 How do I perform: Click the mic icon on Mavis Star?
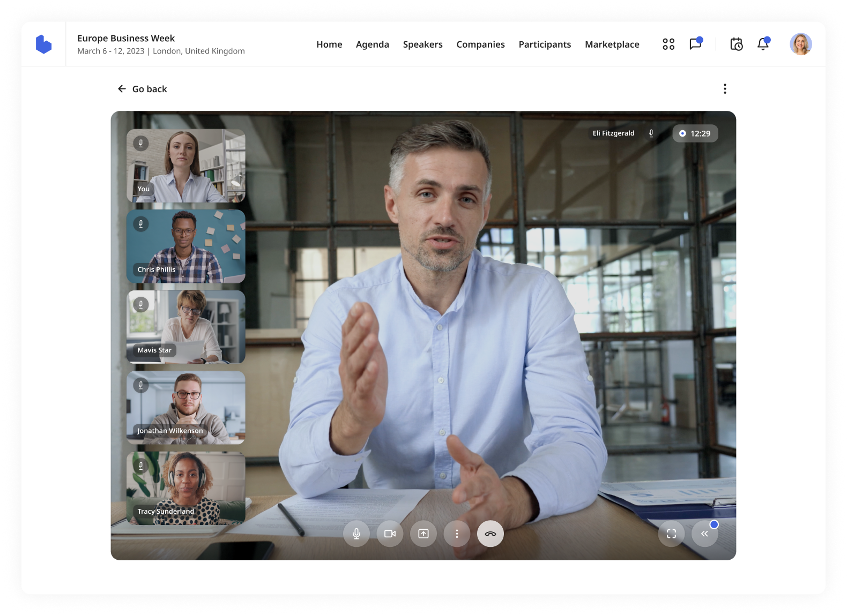tap(141, 304)
